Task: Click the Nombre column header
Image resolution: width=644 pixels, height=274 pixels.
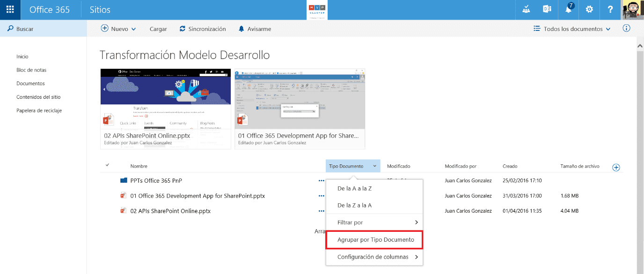Action: [x=139, y=166]
